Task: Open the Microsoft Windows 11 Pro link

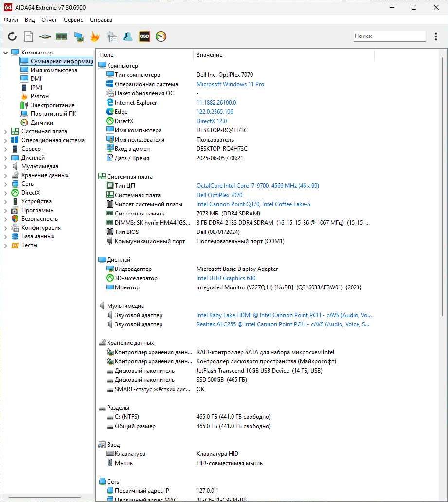Action: tap(230, 84)
